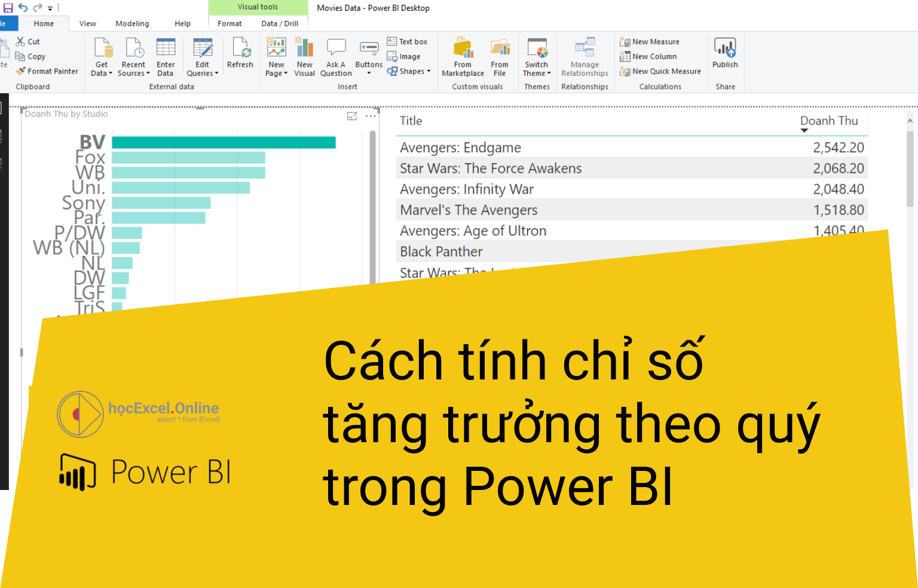Open the Get Data dropdown
The height and width of the screenshot is (588, 918).
point(102,57)
